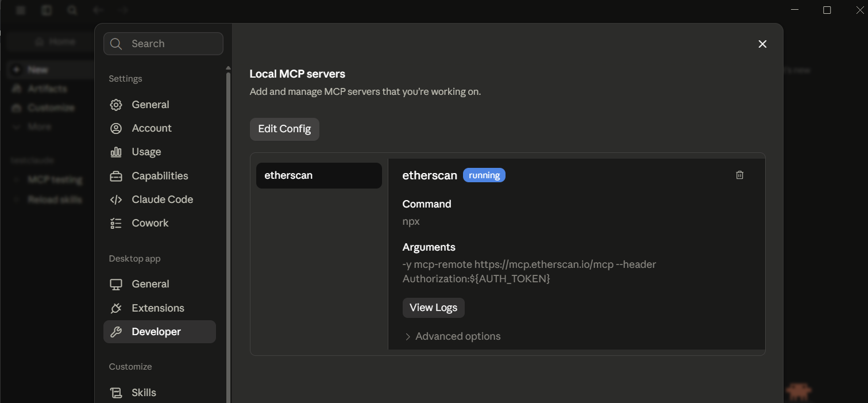Open Skills via the scroll icon

click(x=116, y=393)
